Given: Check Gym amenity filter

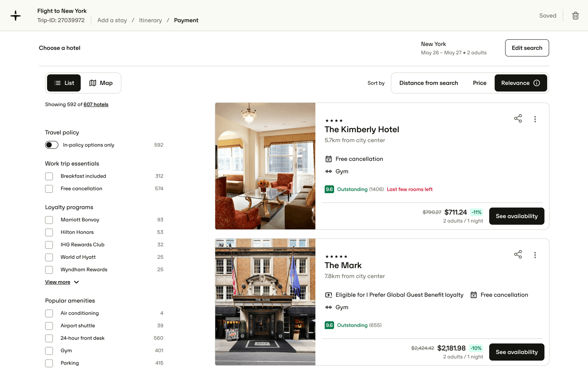Looking at the screenshot, I should coord(49,351).
